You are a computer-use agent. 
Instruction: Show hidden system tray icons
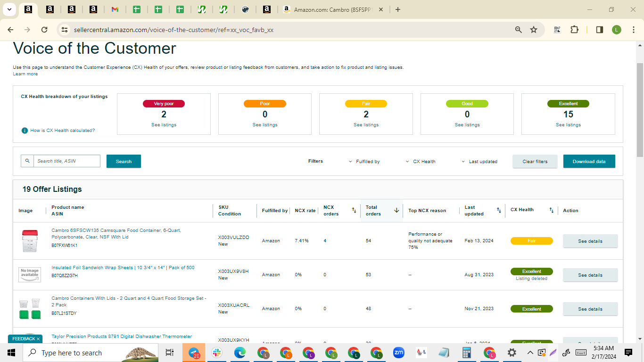(x=530, y=353)
